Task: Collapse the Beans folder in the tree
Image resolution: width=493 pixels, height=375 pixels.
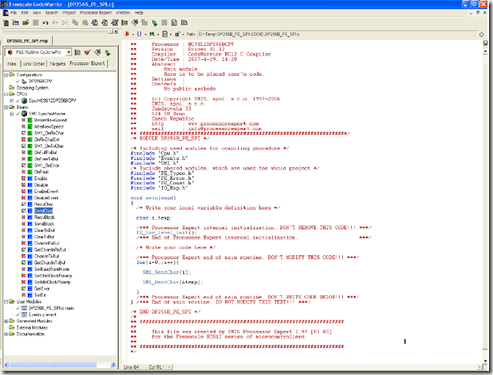Action: pos(6,107)
